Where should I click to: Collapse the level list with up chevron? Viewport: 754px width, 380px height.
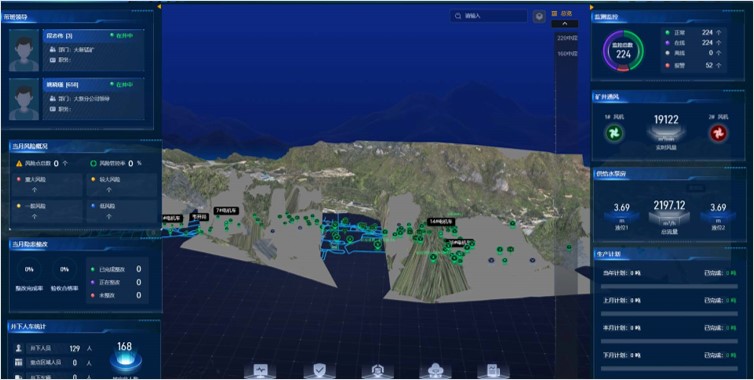(565, 24)
